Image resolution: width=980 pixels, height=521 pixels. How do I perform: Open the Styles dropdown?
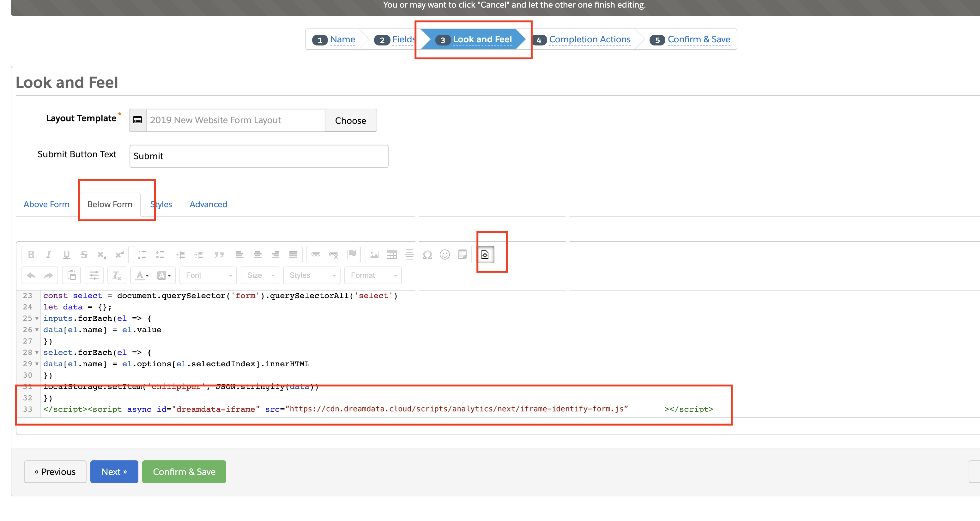(x=312, y=275)
